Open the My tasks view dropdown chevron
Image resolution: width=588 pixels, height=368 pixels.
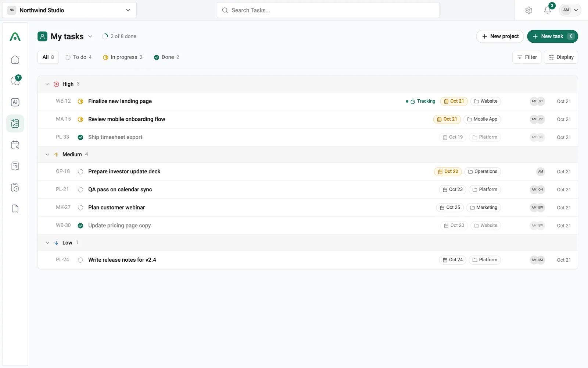pyautogui.click(x=90, y=36)
